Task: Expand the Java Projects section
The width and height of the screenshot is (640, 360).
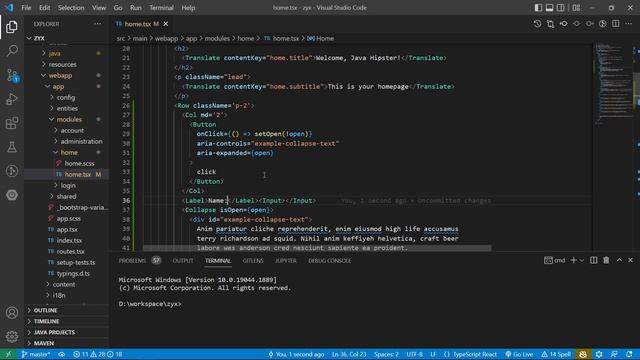Action: click(x=54, y=333)
